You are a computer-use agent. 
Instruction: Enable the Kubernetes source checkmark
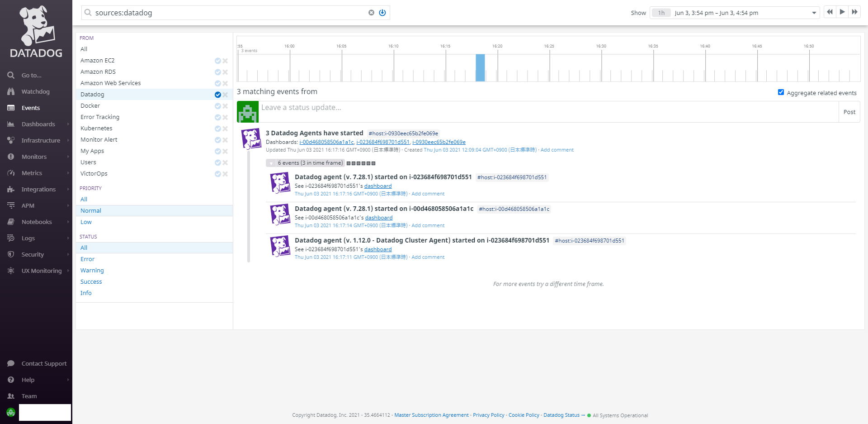pyautogui.click(x=217, y=129)
